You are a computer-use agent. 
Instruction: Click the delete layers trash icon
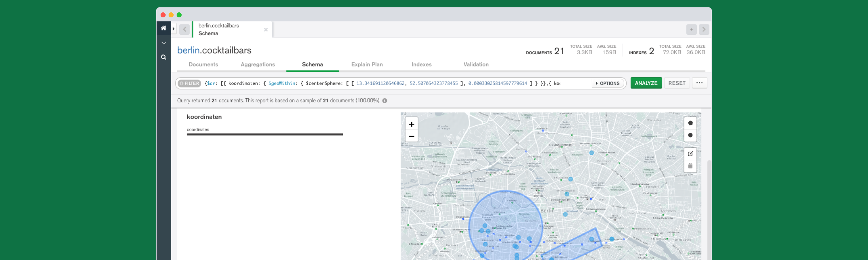click(690, 166)
